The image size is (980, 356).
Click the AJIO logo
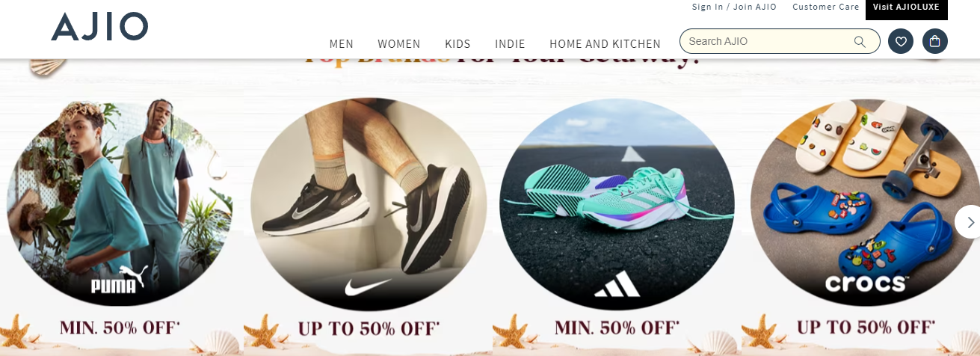[x=99, y=27]
